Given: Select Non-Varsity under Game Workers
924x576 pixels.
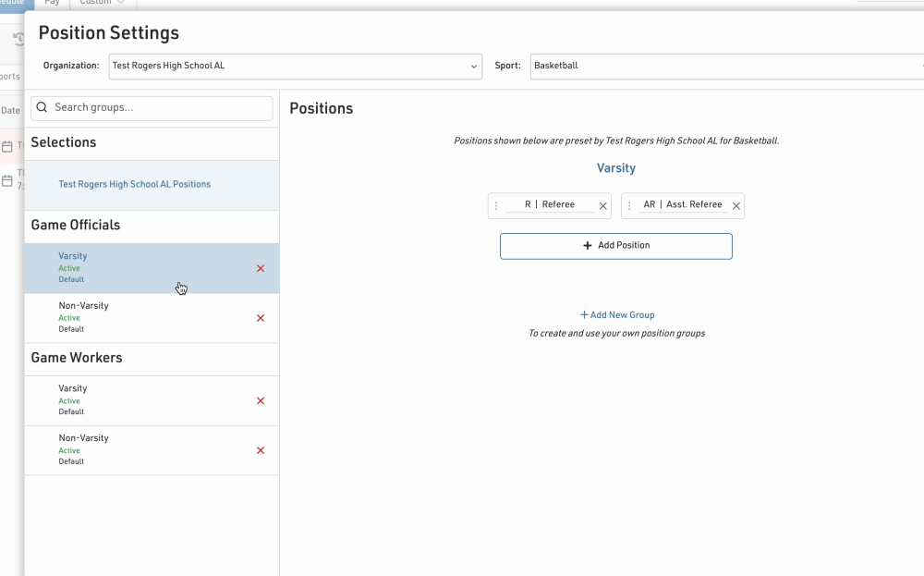Looking at the screenshot, I should [x=83, y=438].
